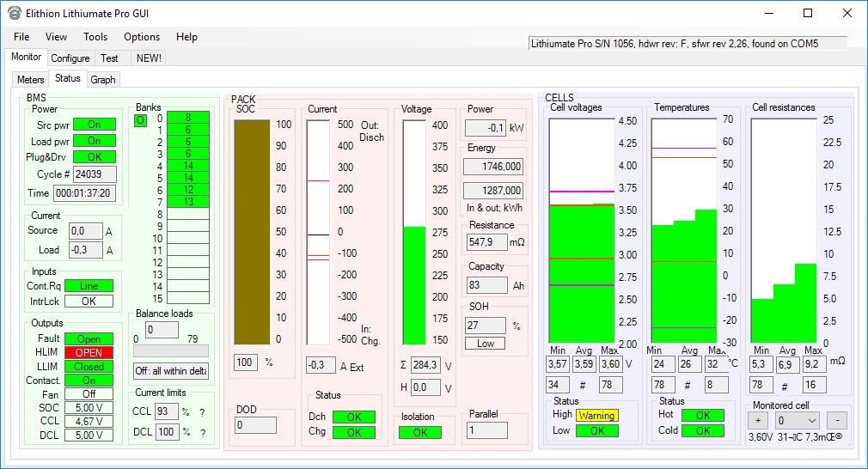Click the Cycle # value field
The image size is (868, 469).
[x=94, y=174]
